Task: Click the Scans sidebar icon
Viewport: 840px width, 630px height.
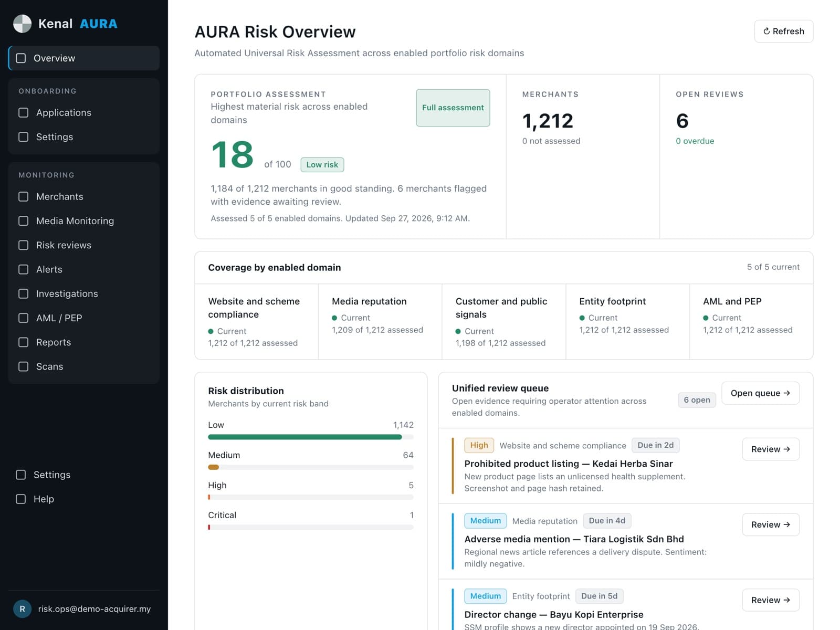Action: (24, 366)
